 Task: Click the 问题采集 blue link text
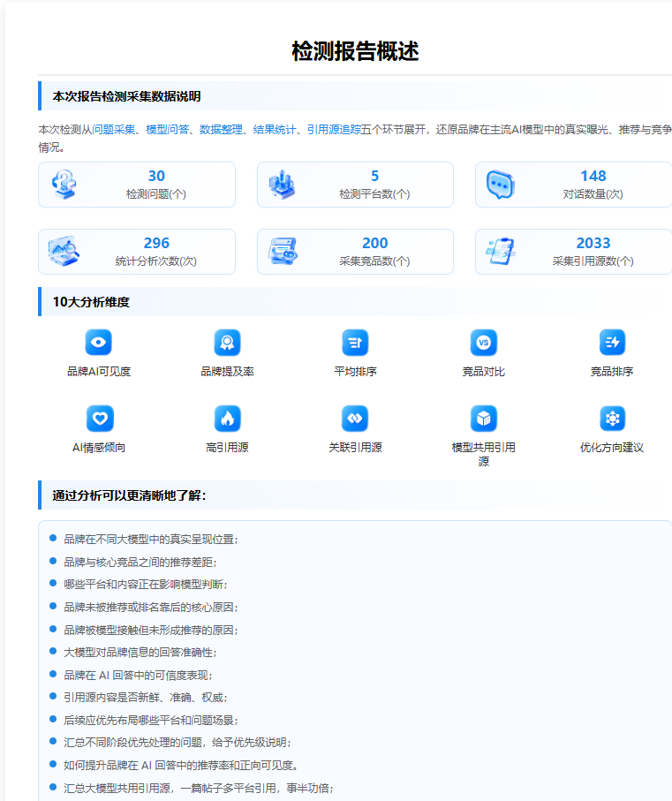[113, 130]
